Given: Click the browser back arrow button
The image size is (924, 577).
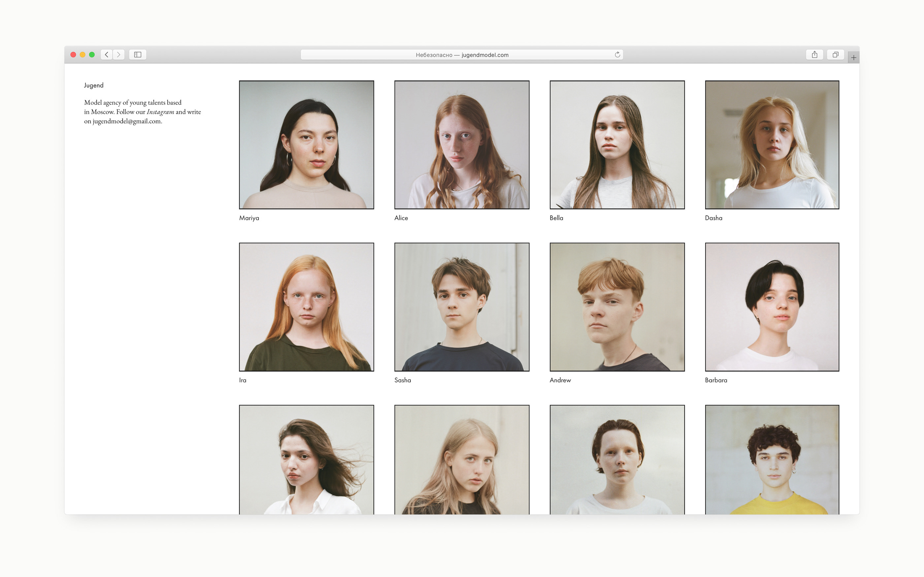Looking at the screenshot, I should (x=107, y=55).
